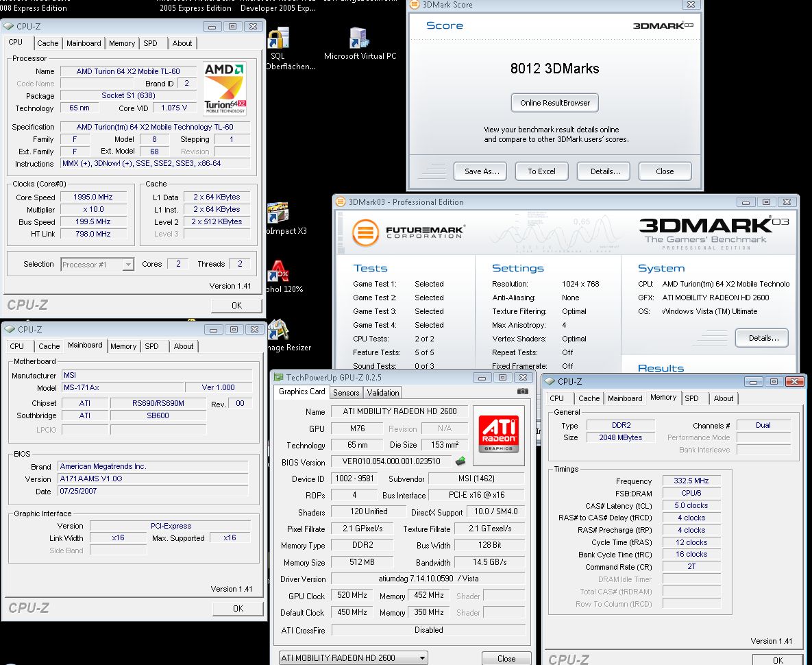Open GPU selector dropdown in GPU-Z
The image size is (812, 665).
(353, 657)
